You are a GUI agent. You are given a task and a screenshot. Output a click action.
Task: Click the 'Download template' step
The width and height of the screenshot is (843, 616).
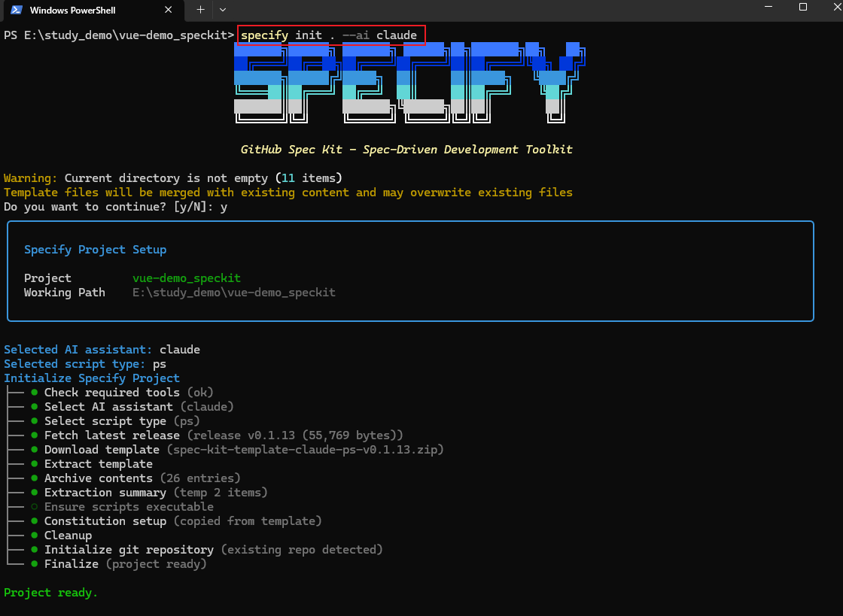(x=238, y=450)
